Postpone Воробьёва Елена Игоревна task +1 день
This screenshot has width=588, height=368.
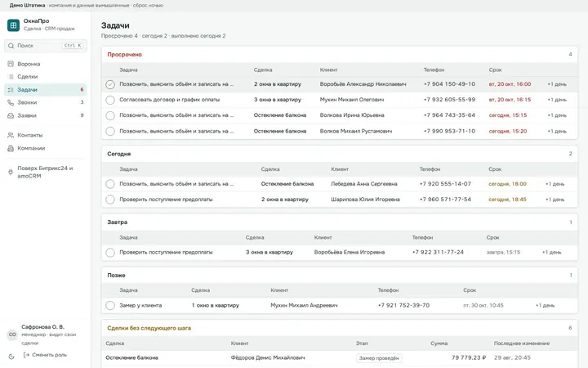(551, 253)
